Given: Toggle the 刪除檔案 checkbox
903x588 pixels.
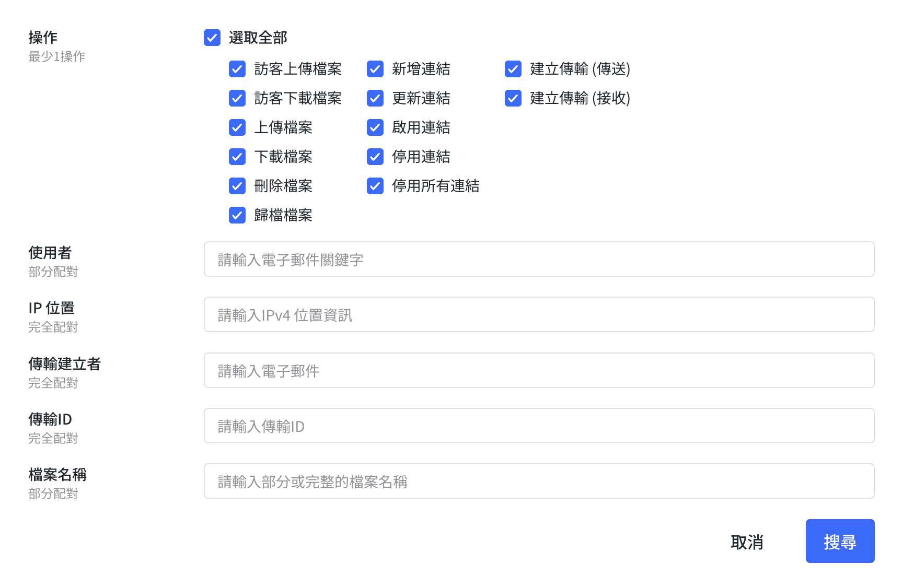Looking at the screenshot, I should pos(237,186).
